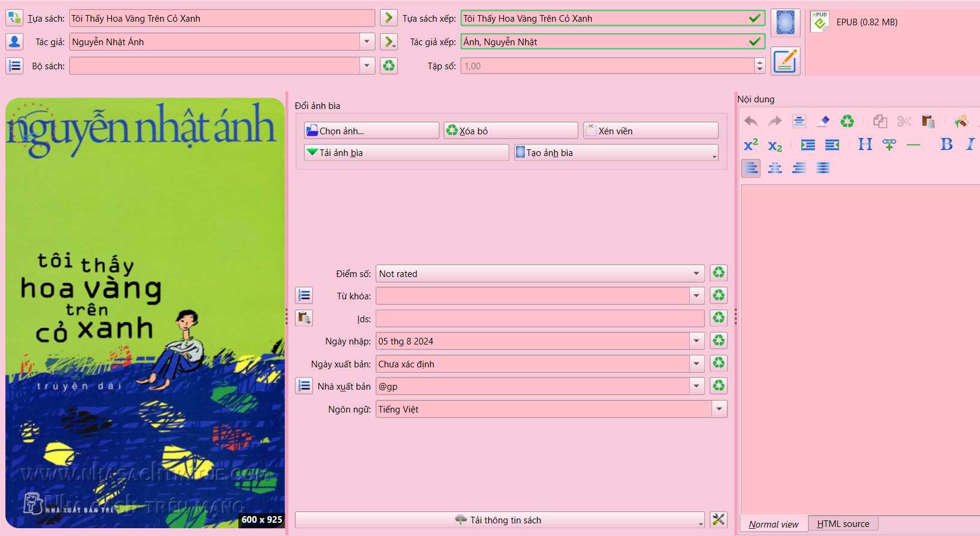This screenshot has height=536, width=980.
Task: Open the heading style H dropdown
Action: [x=865, y=145]
